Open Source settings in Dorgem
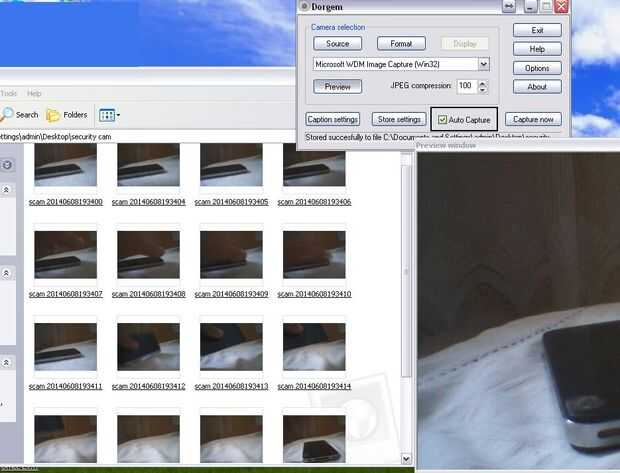 tap(337, 44)
